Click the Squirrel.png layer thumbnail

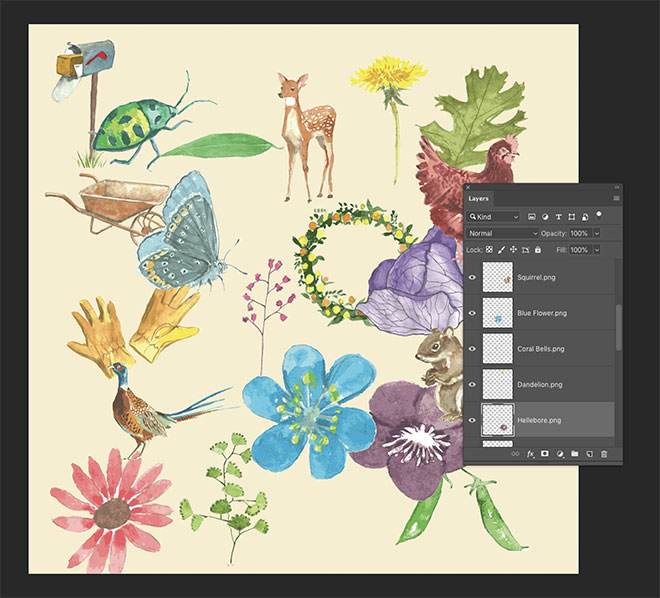(498, 277)
